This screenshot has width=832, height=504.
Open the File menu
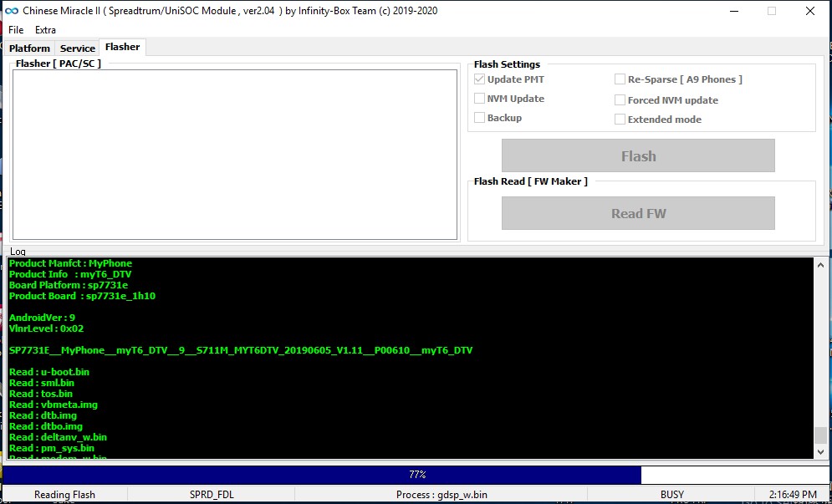[16, 30]
